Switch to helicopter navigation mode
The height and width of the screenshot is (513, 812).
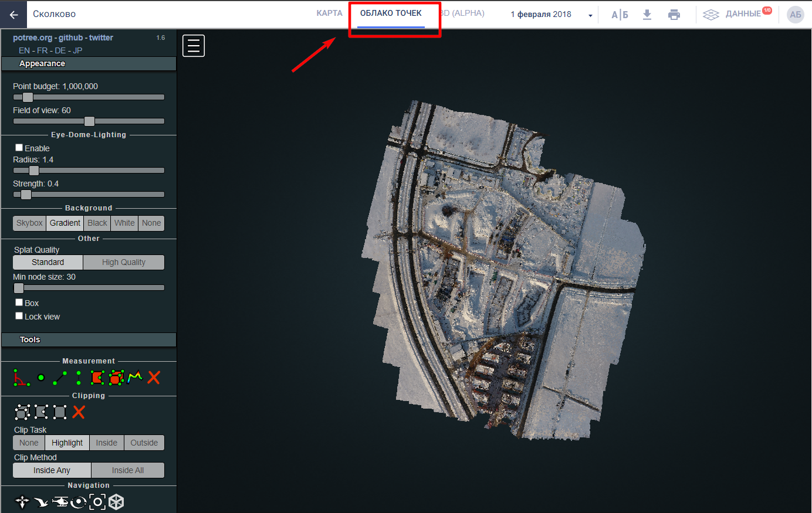coord(60,502)
